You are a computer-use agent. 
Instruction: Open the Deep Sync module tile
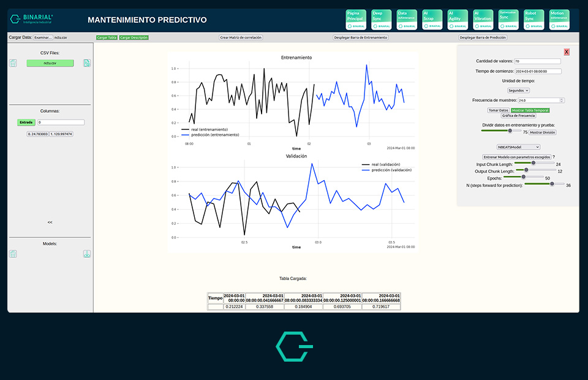tap(382, 20)
